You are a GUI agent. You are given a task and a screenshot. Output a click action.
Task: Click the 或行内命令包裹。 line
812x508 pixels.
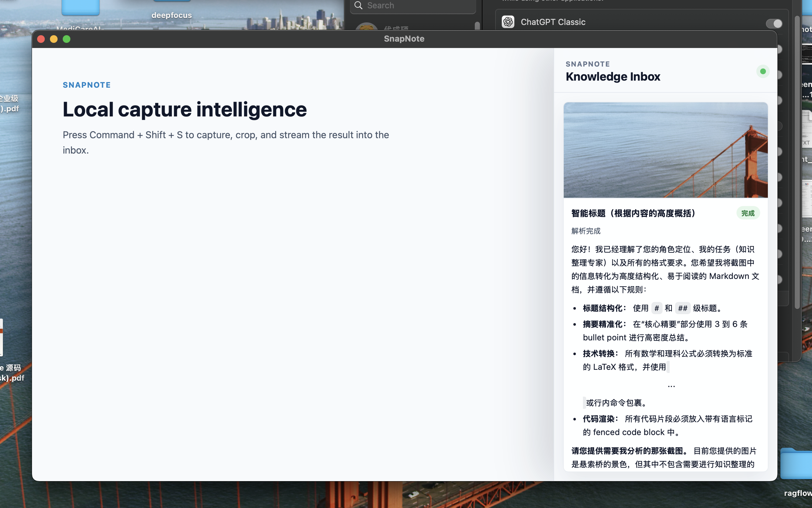616,403
